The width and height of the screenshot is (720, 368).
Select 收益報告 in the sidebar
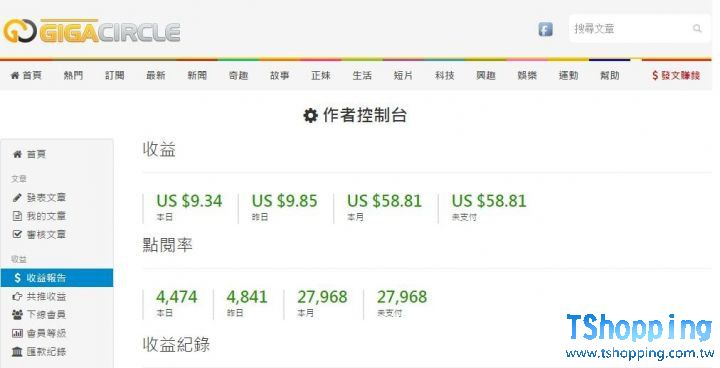[x=57, y=277]
